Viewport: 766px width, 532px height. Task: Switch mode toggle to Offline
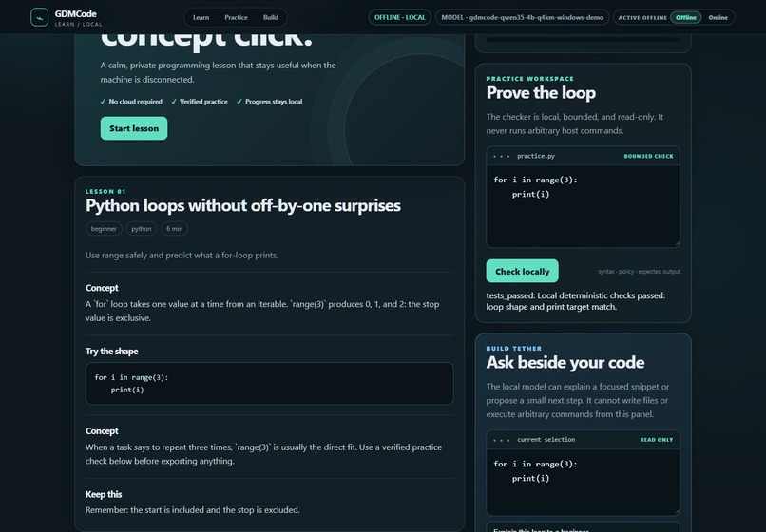(x=686, y=17)
